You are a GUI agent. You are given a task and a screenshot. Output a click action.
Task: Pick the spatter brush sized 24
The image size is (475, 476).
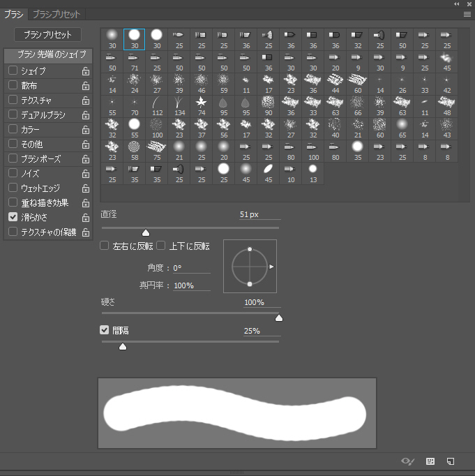[x=135, y=84]
